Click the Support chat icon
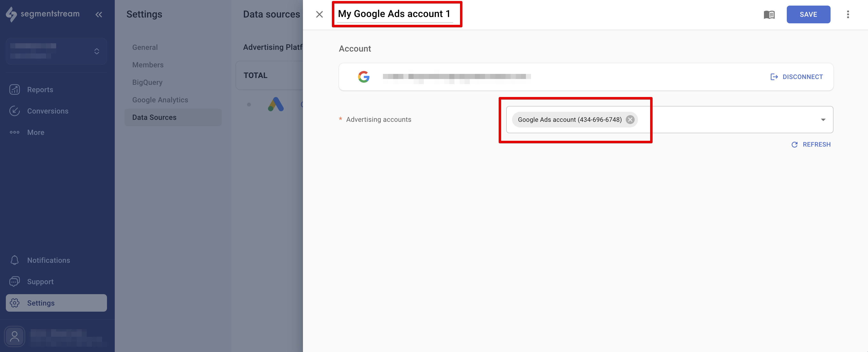868x352 pixels. (x=15, y=281)
